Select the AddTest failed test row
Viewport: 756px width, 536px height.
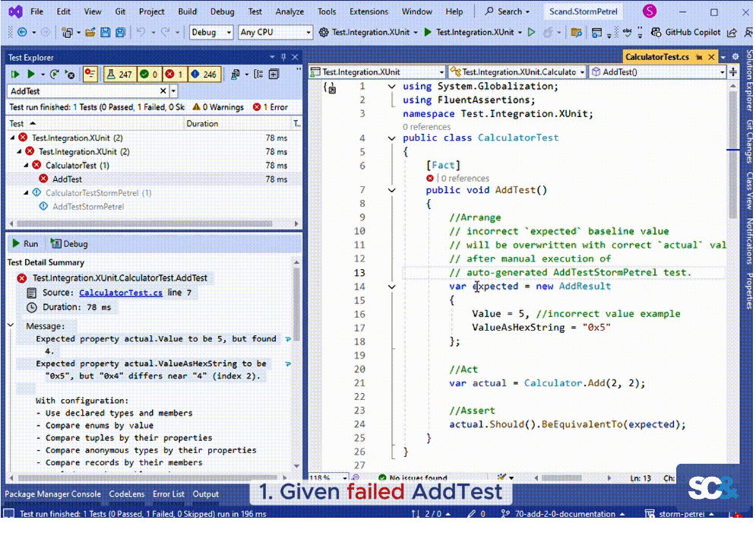(153, 179)
